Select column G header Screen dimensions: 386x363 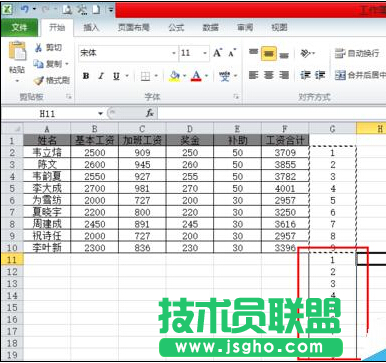(332, 129)
